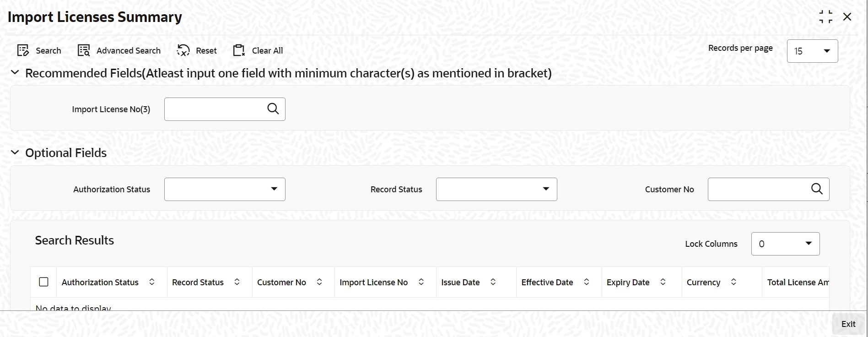Image resolution: width=868 pixels, height=337 pixels.
Task: Close the Import Licenses Summary window
Action: coord(847,17)
